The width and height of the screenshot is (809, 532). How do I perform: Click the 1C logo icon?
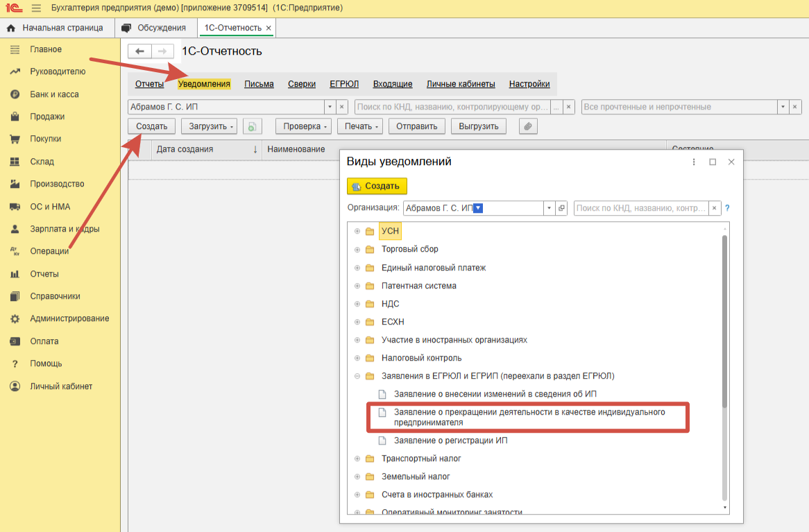pos(14,8)
